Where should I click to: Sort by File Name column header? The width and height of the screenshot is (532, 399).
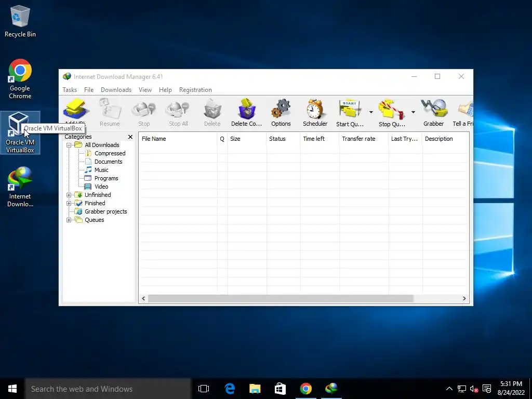tap(178, 139)
